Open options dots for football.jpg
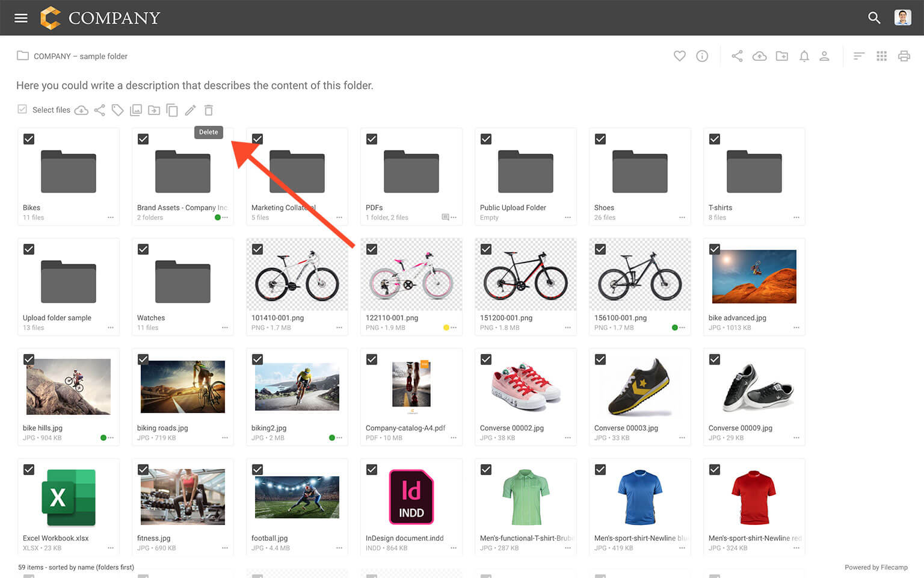The width and height of the screenshot is (924, 578). (x=339, y=548)
